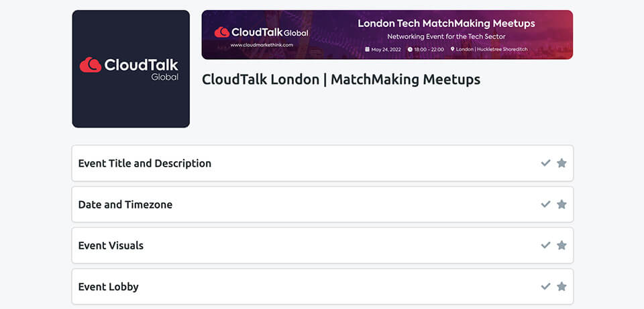Click the CloudTalk Global logo thumbnail
The image size is (644, 309).
131,69
